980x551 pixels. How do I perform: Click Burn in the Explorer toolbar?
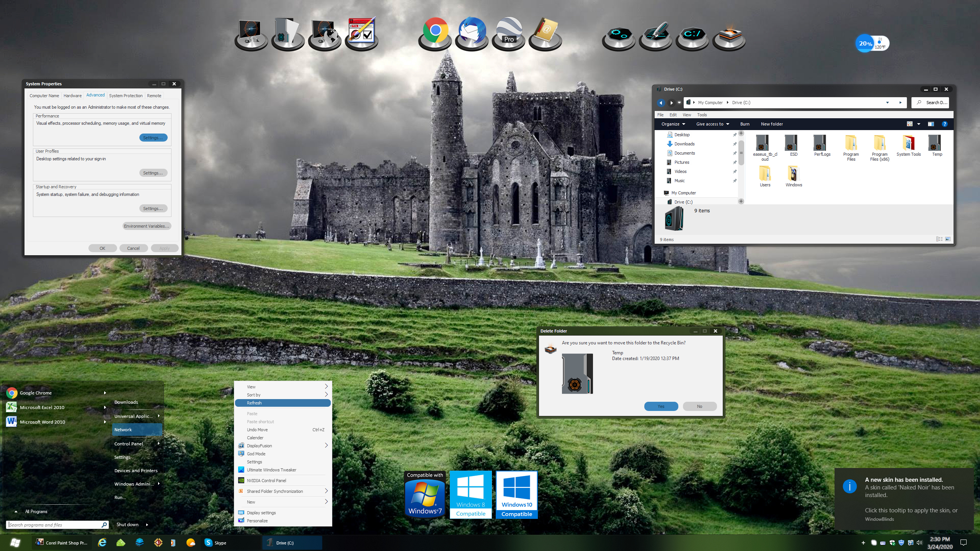pos(745,124)
